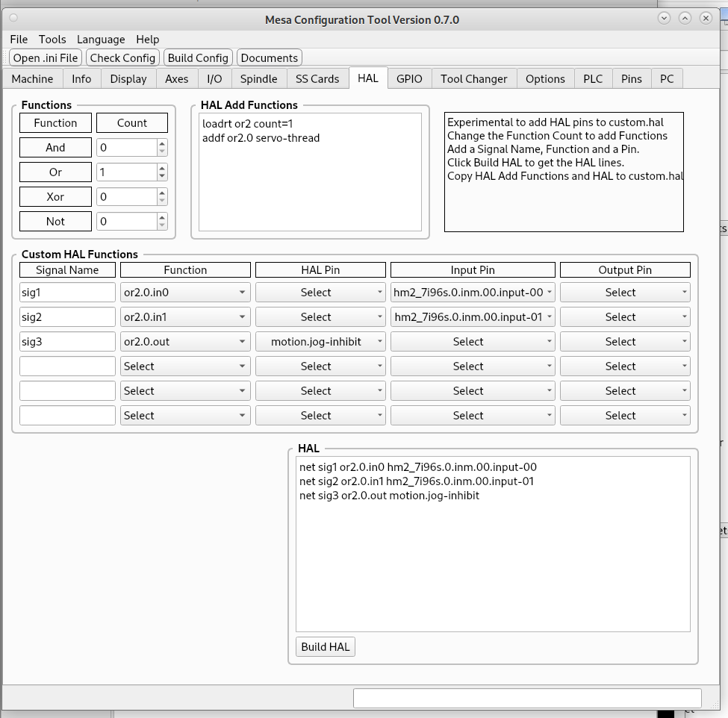Open the Help menu

[147, 40]
